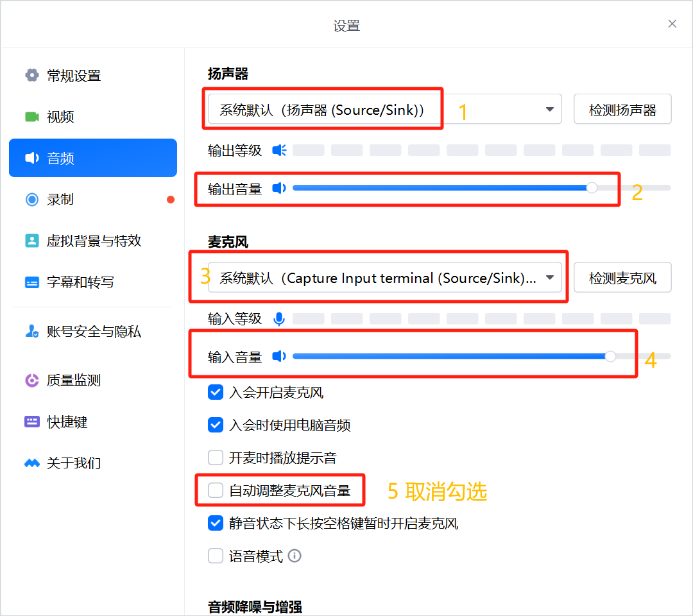Click the gear icon for 常规设置
The image size is (693, 616).
coord(32,76)
